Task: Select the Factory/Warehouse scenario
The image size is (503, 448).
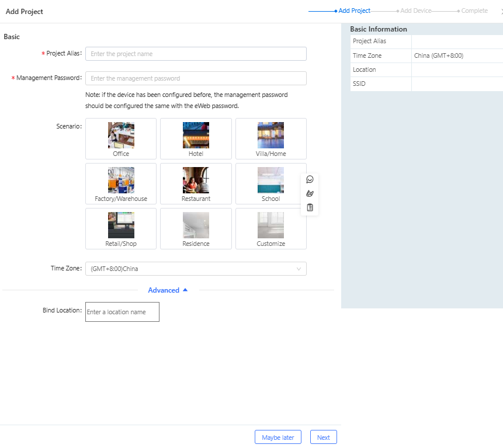Action: pyautogui.click(x=121, y=183)
